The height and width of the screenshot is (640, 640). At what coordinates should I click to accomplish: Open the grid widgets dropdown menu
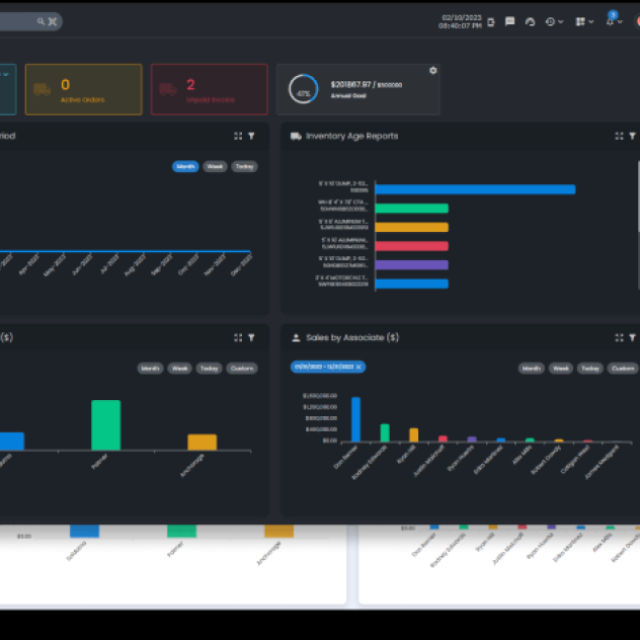point(584,22)
